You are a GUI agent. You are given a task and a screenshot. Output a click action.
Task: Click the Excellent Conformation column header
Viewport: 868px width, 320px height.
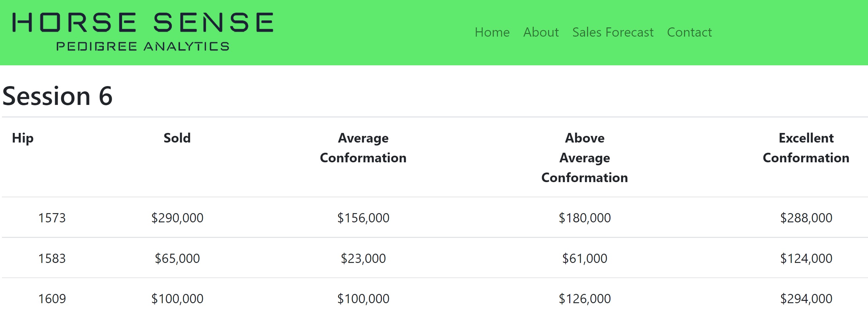point(806,148)
